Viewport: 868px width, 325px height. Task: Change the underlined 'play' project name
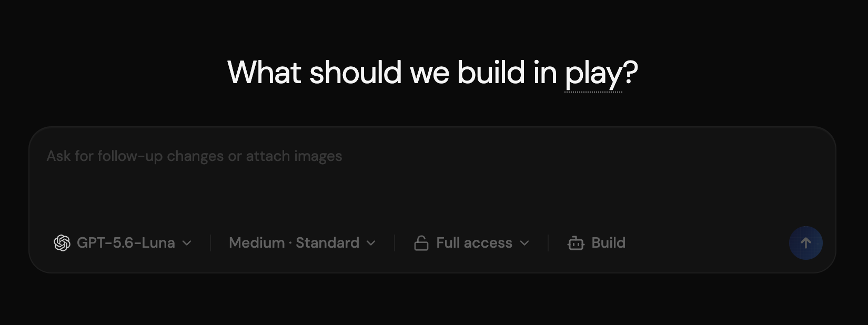click(x=593, y=74)
